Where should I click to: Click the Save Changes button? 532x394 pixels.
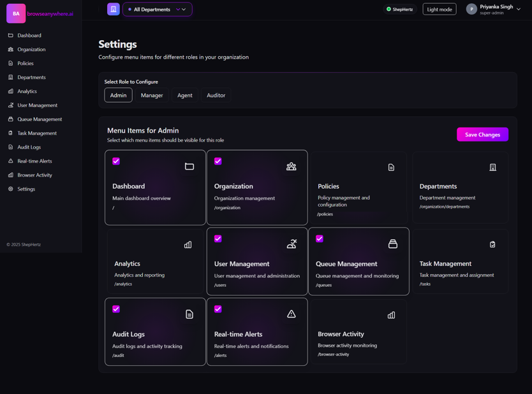click(482, 135)
